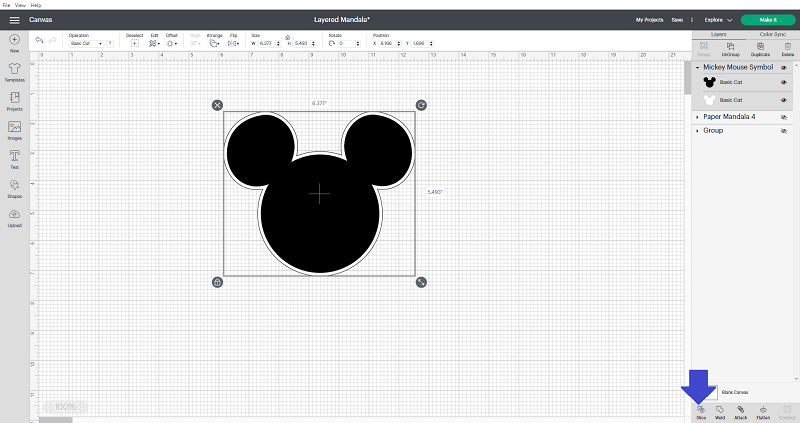Click the Rotate icon in the toolbar
Viewport: 800px width, 423px height.
click(332, 43)
